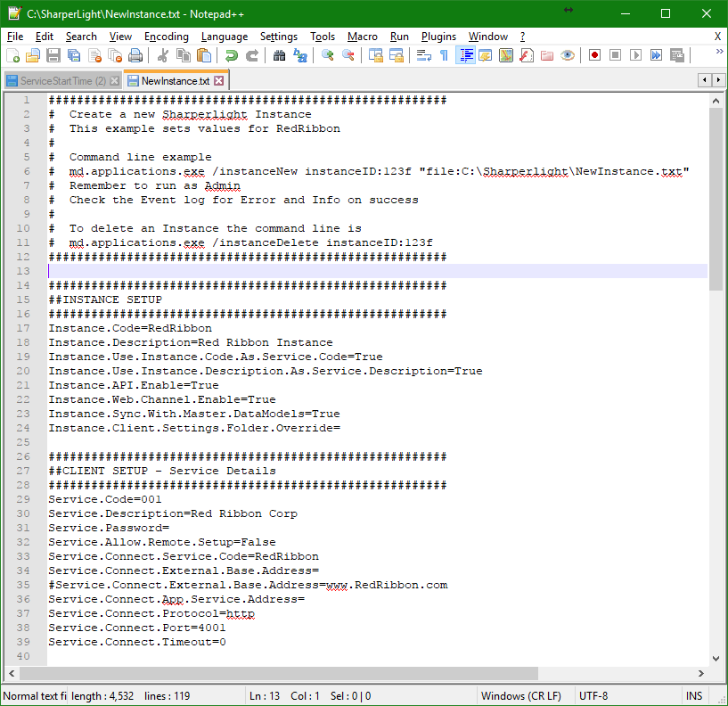Open the Window menu
Viewport: 728px width, 706px height.
pos(488,37)
